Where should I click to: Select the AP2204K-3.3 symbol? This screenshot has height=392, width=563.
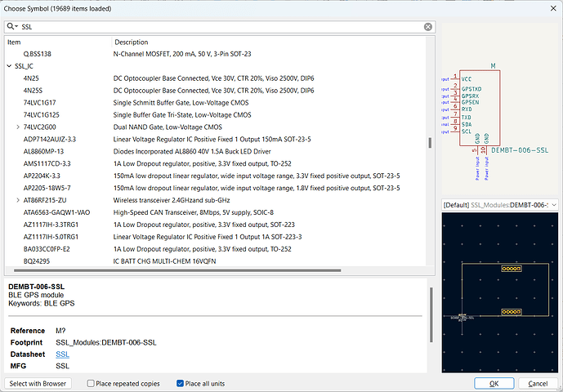click(42, 176)
